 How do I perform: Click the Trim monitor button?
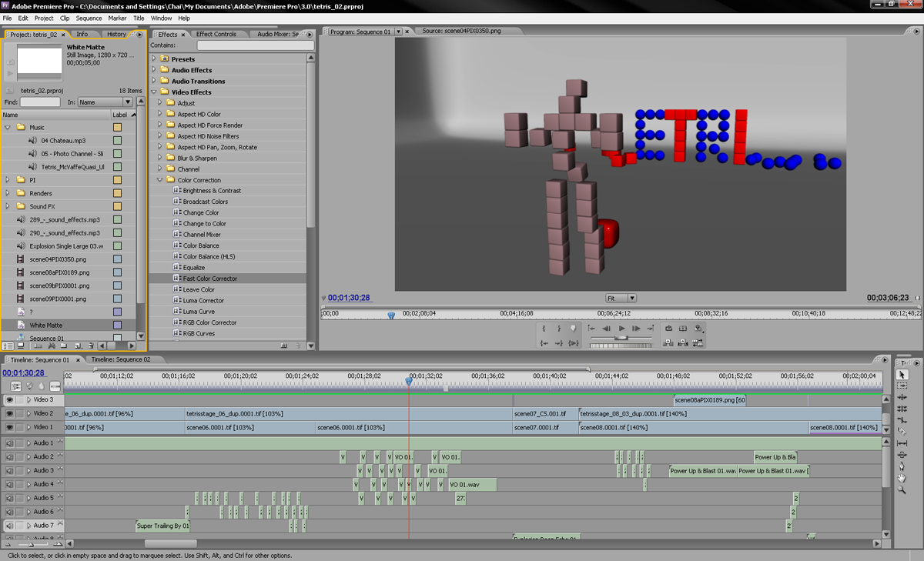click(698, 343)
